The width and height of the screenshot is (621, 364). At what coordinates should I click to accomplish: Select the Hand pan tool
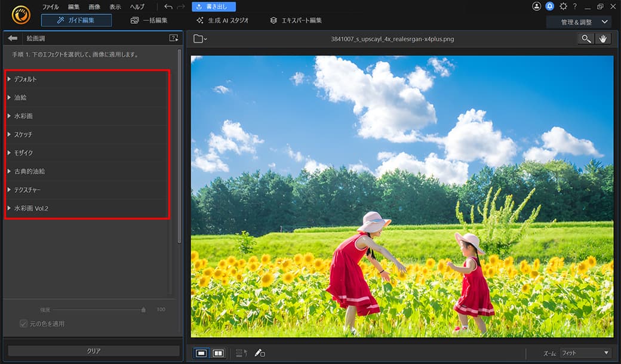pyautogui.click(x=604, y=38)
